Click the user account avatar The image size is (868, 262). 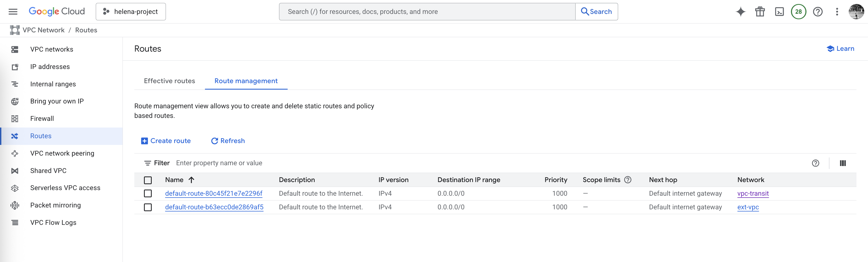856,12
